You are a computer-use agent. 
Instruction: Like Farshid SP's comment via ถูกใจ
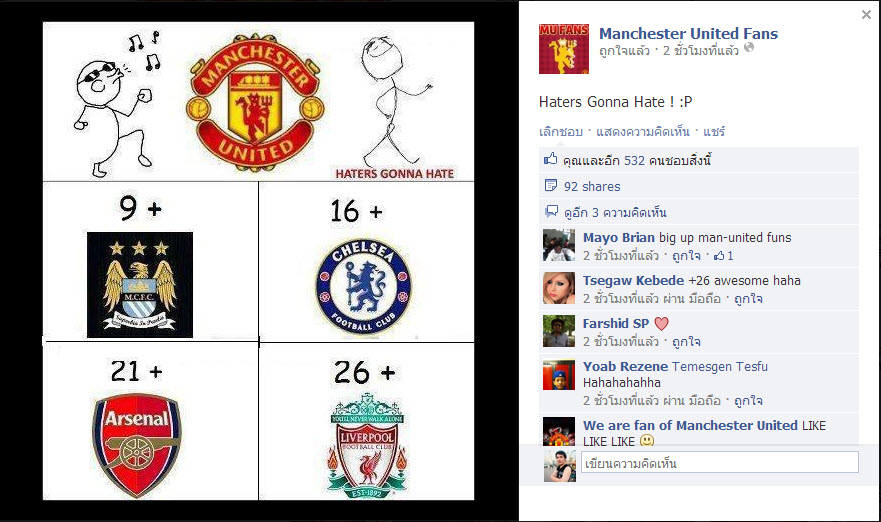(x=686, y=342)
